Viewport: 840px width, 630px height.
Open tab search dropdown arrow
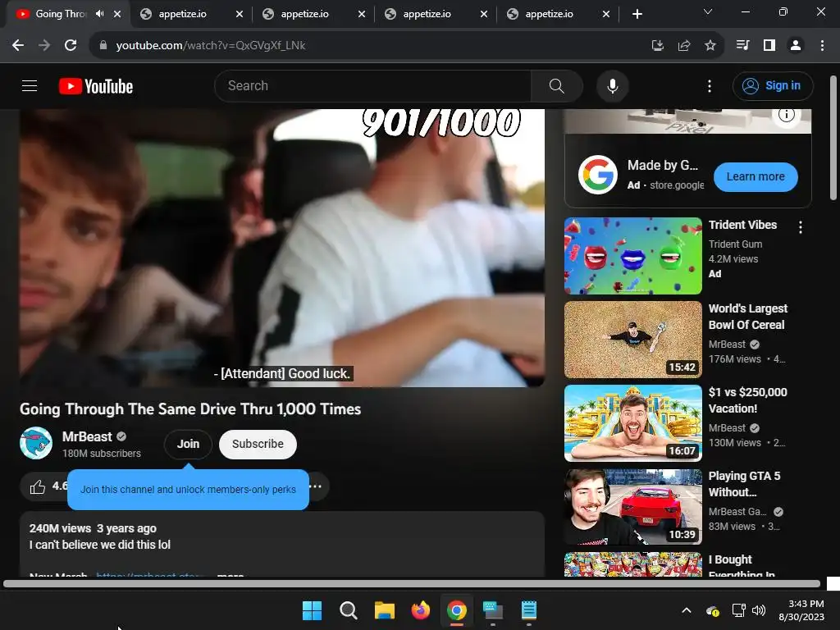pyautogui.click(x=708, y=11)
